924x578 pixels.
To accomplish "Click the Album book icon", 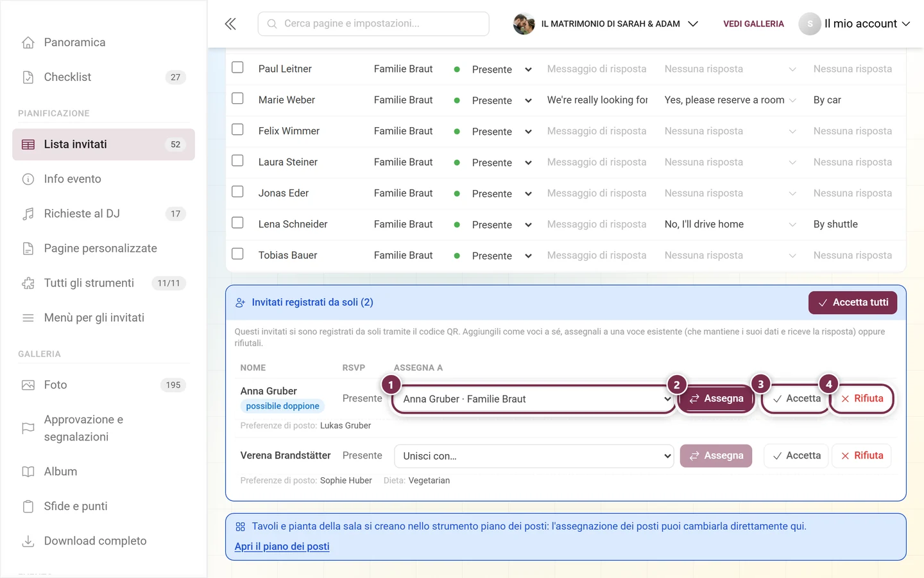I will click(28, 472).
